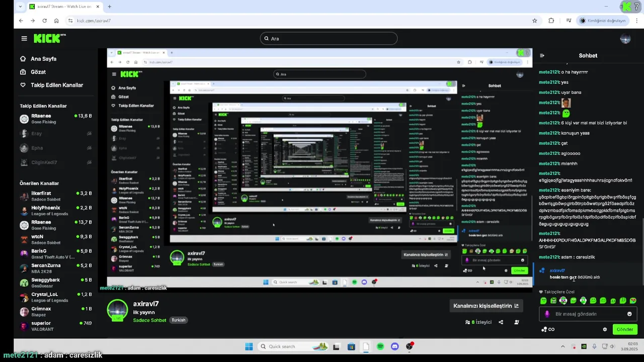The height and width of the screenshot is (362, 644).
Task: Click the browser home icon
Action: tap(56, 21)
